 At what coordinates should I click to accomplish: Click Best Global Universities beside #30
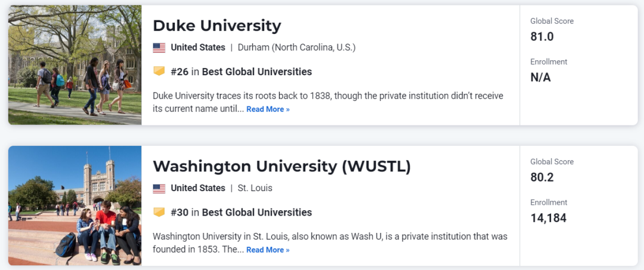(256, 213)
